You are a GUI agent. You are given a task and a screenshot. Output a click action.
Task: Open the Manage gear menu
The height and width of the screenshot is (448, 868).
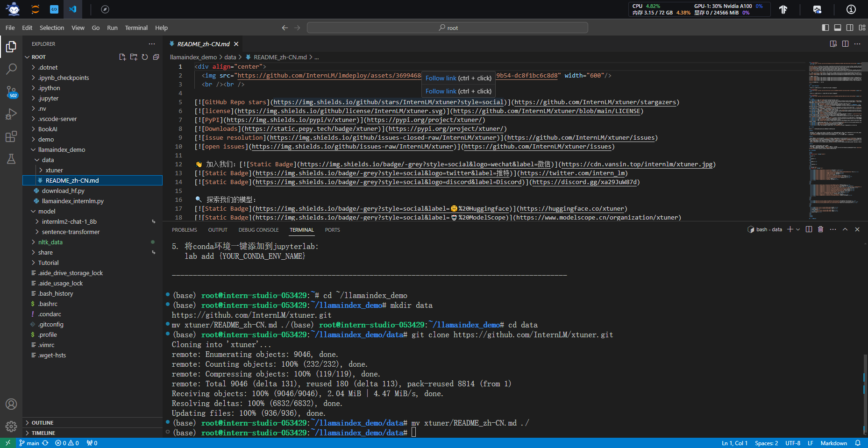(x=11, y=426)
